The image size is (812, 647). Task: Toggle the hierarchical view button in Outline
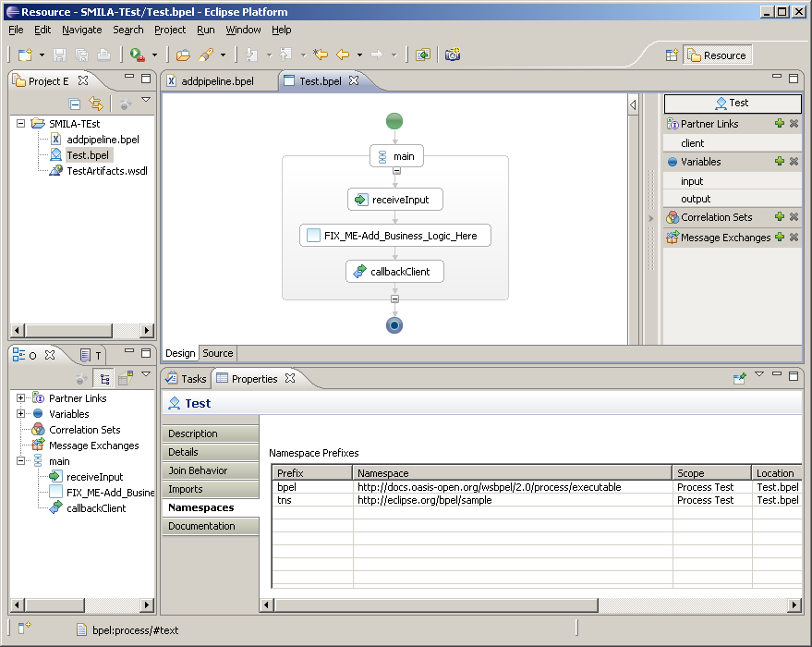tap(104, 378)
